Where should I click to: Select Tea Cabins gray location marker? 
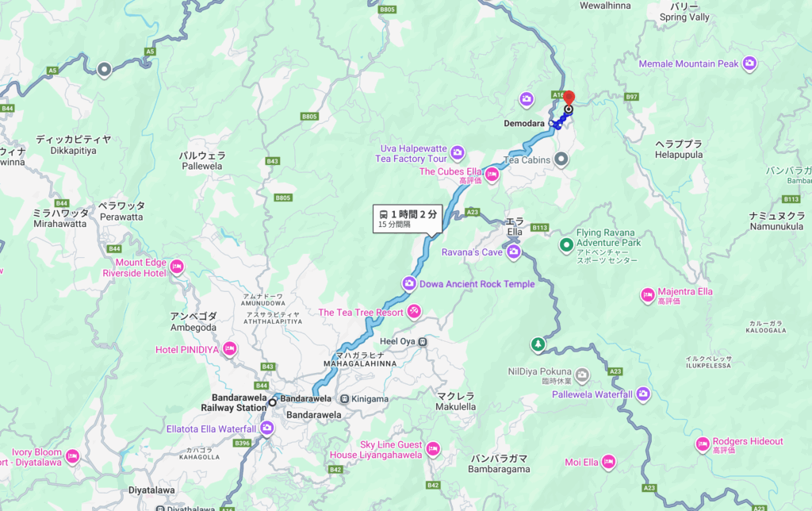[561, 159]
